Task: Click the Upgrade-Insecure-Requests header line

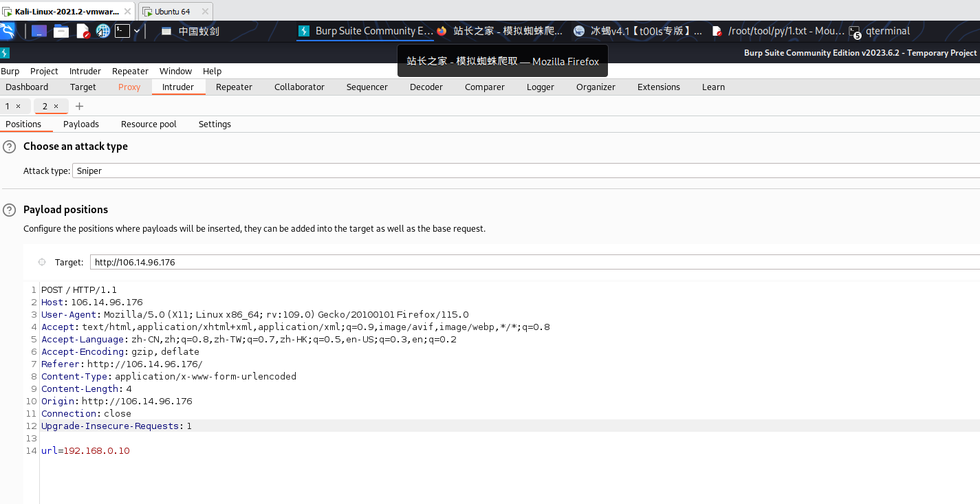Action: point(116,426)
